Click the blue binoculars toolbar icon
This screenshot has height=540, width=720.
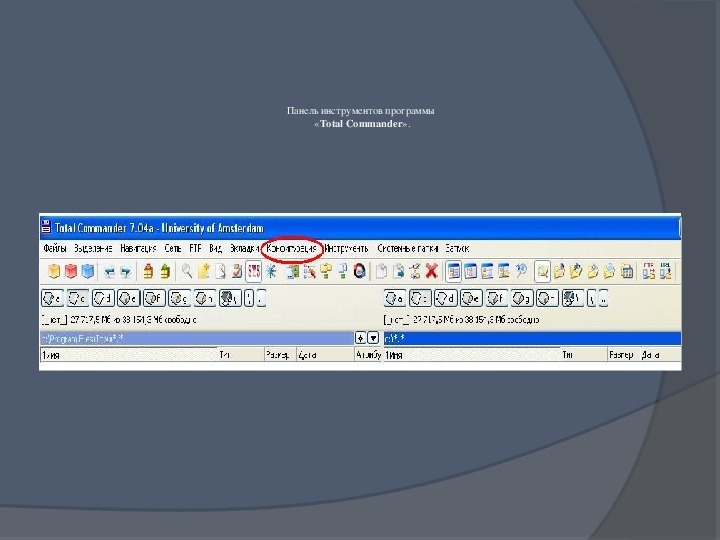(521, 271)
